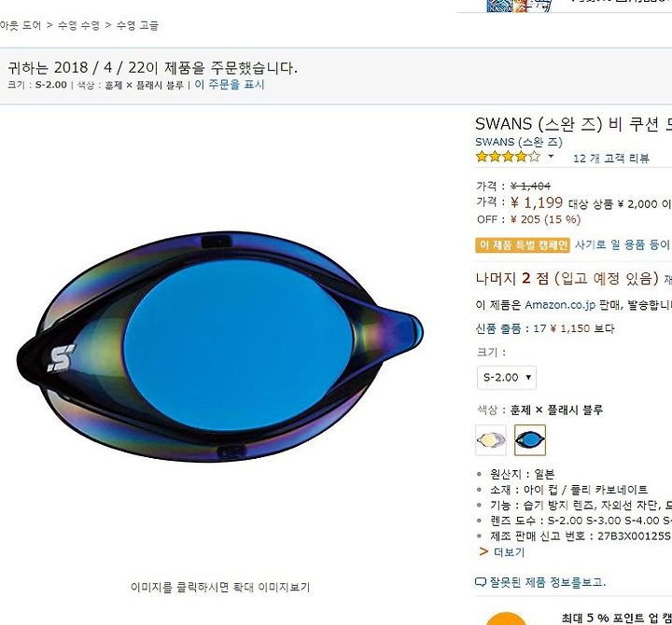Expand the 더보기 details section

510,552
